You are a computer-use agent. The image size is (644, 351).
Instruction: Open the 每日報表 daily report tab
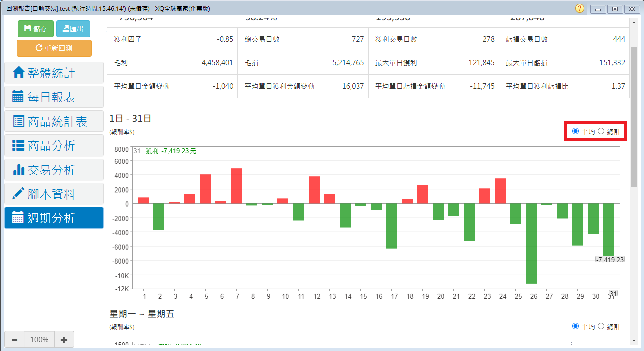(x=54, y=97)
